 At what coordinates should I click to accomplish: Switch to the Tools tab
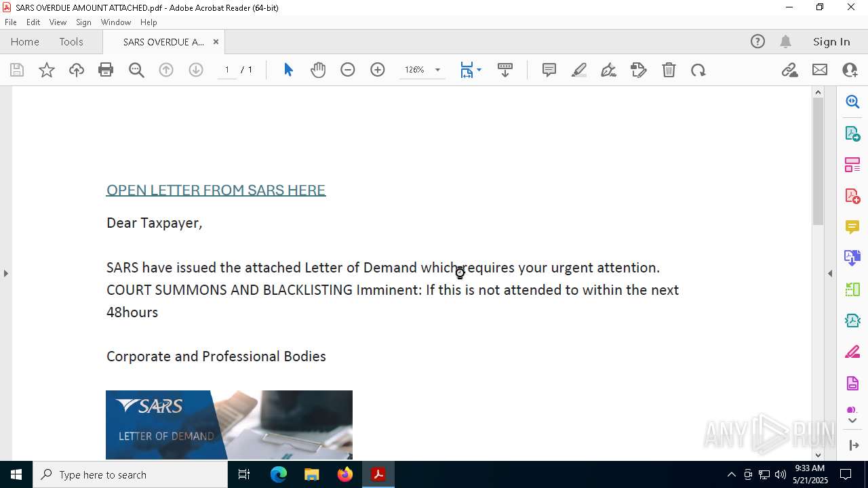click(71, 41)
